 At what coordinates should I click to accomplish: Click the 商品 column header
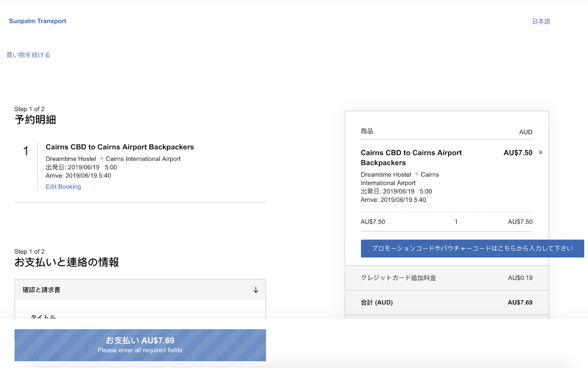pos(367,131)
